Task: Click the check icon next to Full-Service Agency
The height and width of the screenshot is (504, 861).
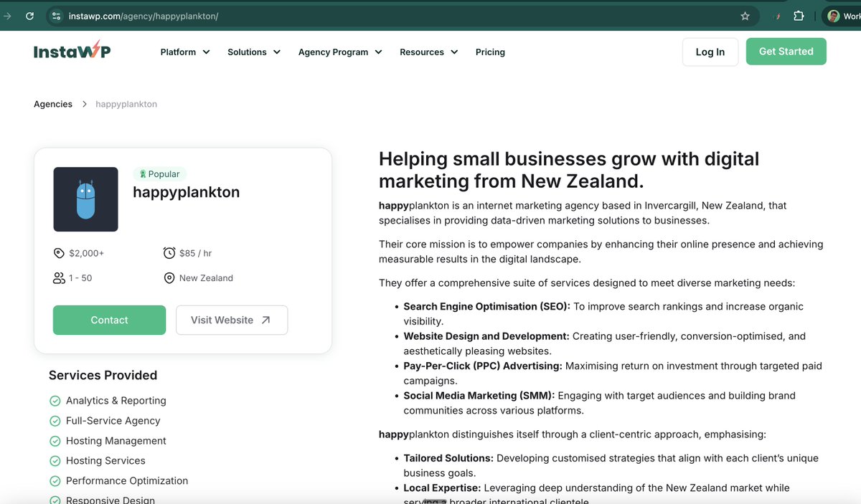Action: (55, 421)
